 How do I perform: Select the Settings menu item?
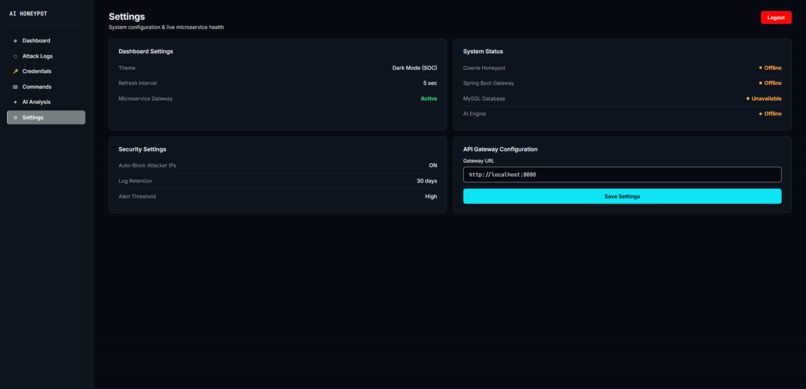pyautogui.click(x=46, y=117)
